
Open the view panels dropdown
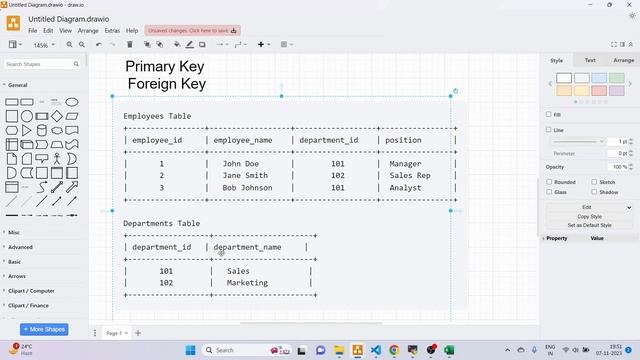tap(16, 44)
